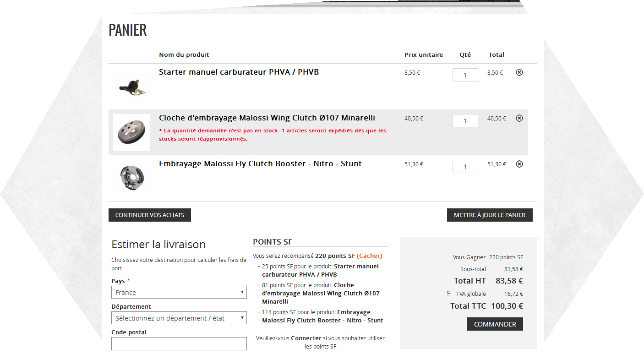Remove Starter manuel carburateur from cart

coord(519,72)
